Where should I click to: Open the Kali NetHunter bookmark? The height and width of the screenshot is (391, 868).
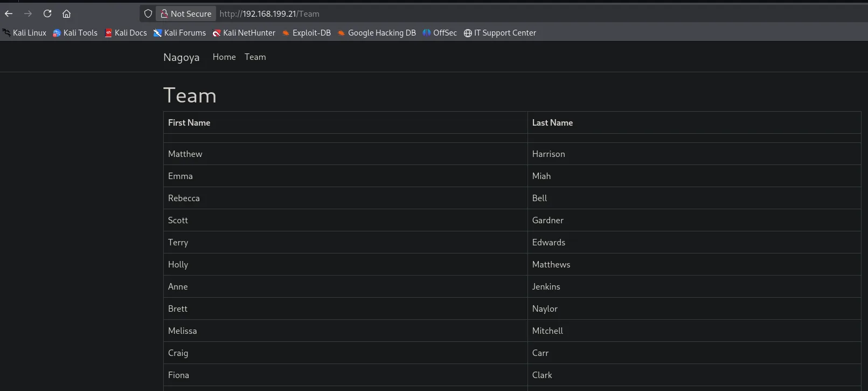point(244,33)
